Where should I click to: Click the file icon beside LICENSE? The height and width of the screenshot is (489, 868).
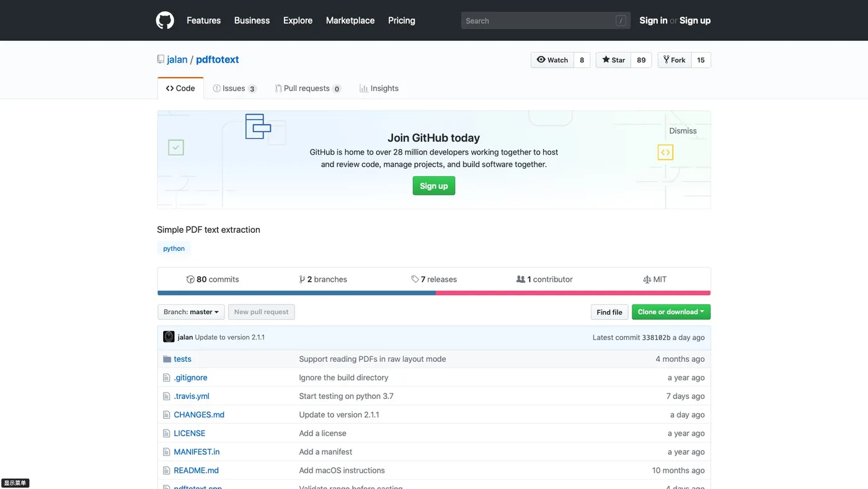pyautogui.click(x=166, y=433)
